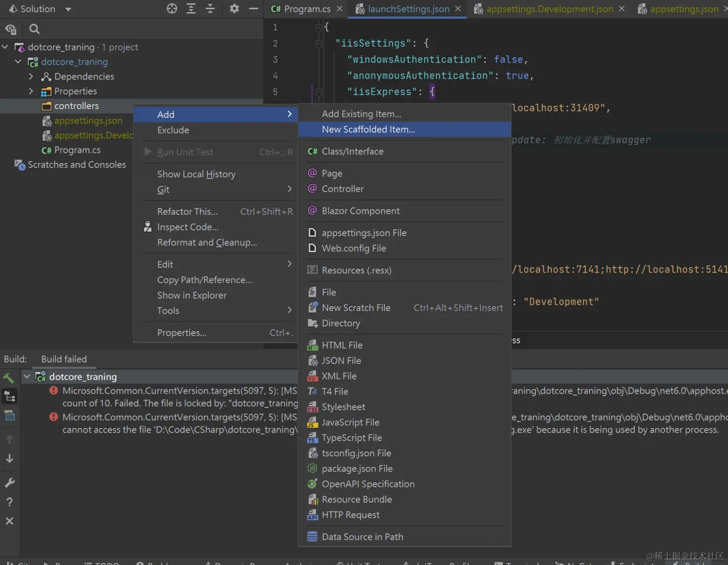728x565 pixels.
Task: Click the Collapse All icon in Solution toolbar
Action: (210, 9)
